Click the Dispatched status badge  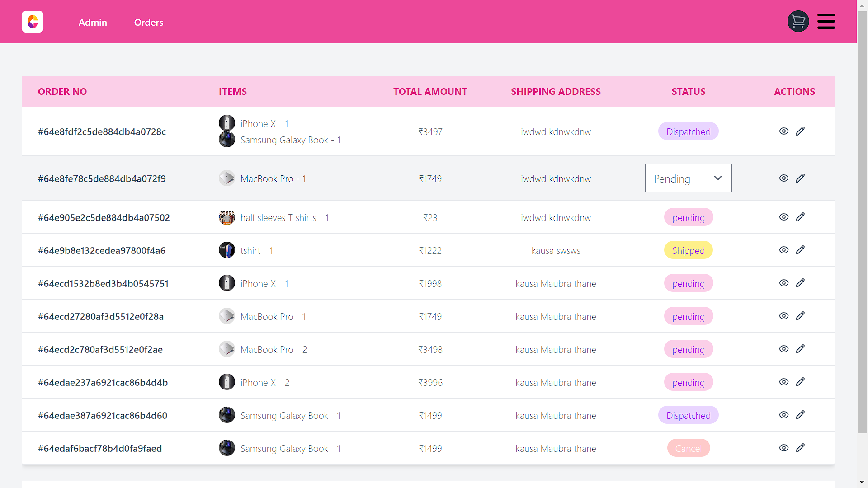tap(688, 131)
